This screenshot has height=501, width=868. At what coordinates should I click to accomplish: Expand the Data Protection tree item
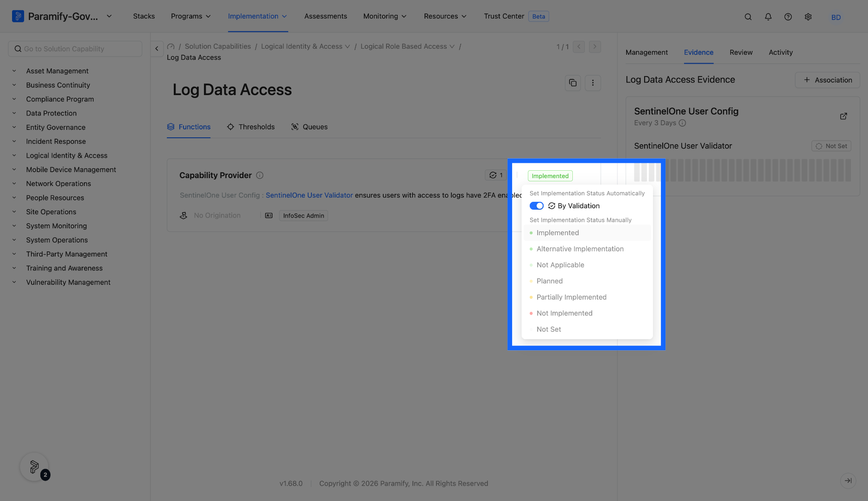(x=14, y=113)
